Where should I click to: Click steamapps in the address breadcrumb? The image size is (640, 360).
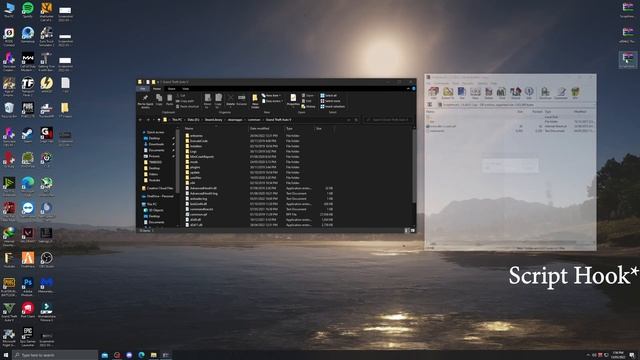235,120
